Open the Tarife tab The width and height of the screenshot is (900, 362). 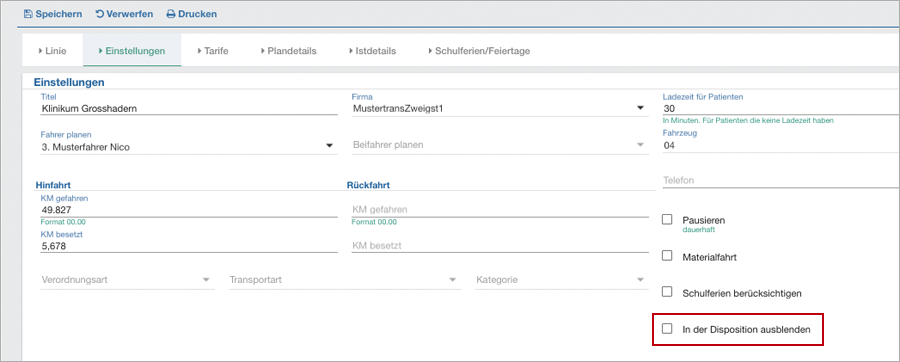[212, 50]
